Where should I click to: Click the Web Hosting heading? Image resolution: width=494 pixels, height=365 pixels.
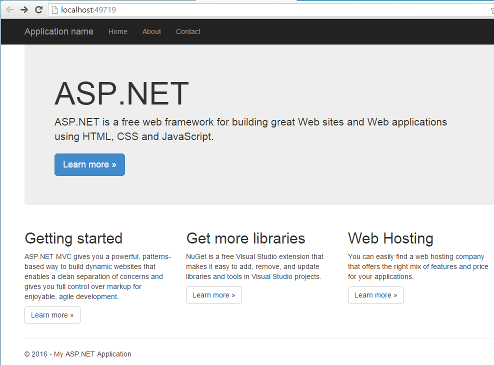391,239
